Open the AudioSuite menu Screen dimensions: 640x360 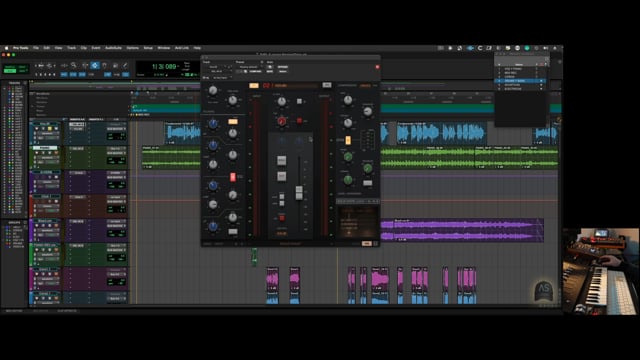(x=113, y=48)
